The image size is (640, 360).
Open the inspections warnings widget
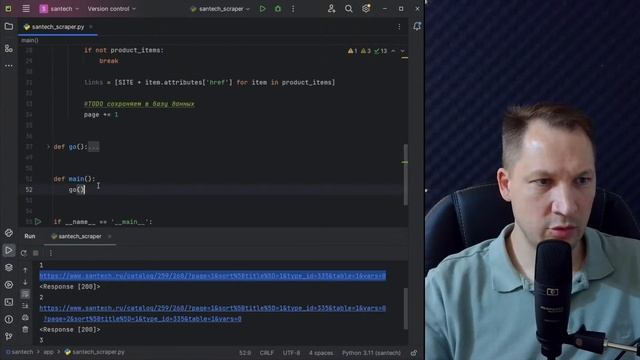[367, 51]
